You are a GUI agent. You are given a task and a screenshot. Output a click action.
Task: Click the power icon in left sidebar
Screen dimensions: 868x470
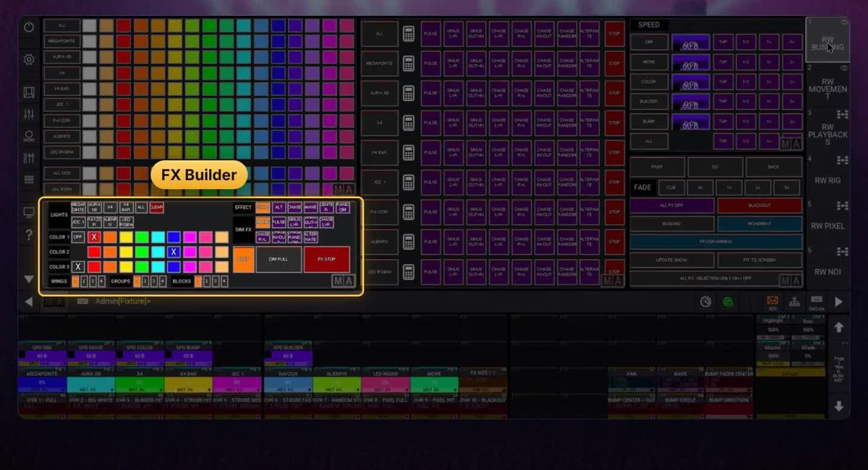click(29, 27)
